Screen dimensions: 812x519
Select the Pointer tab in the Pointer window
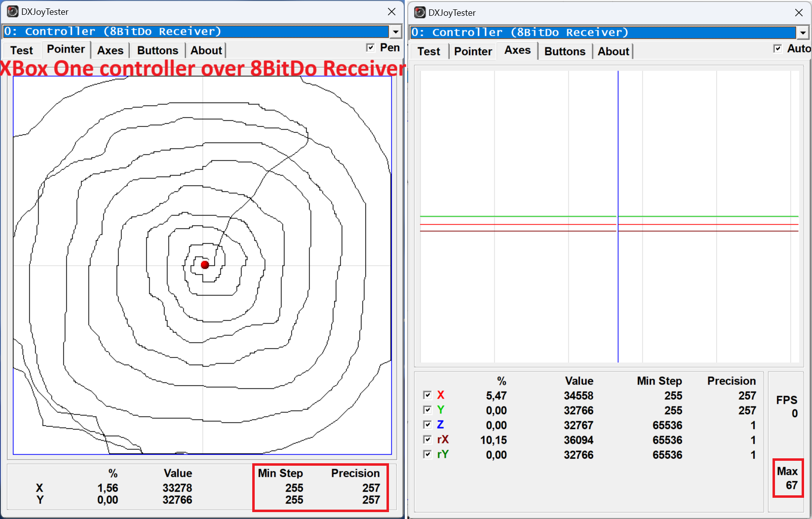pyautogui.click(x=66, y=49)
